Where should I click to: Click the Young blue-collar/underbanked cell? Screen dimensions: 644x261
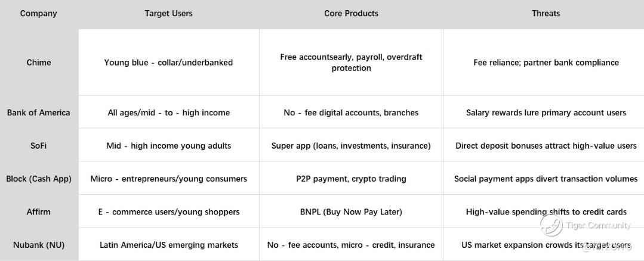(x=168, y=63)
